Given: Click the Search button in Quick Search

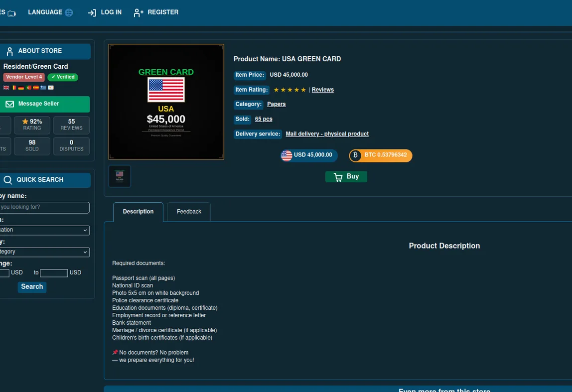Looking at the screenshot, I should coord(32,287).
